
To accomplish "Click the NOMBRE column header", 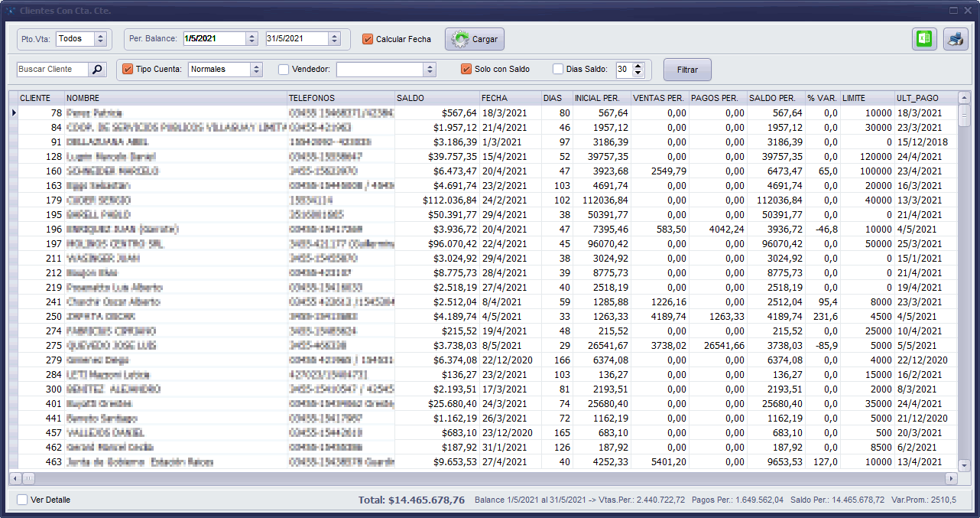I will pos(174,98).
